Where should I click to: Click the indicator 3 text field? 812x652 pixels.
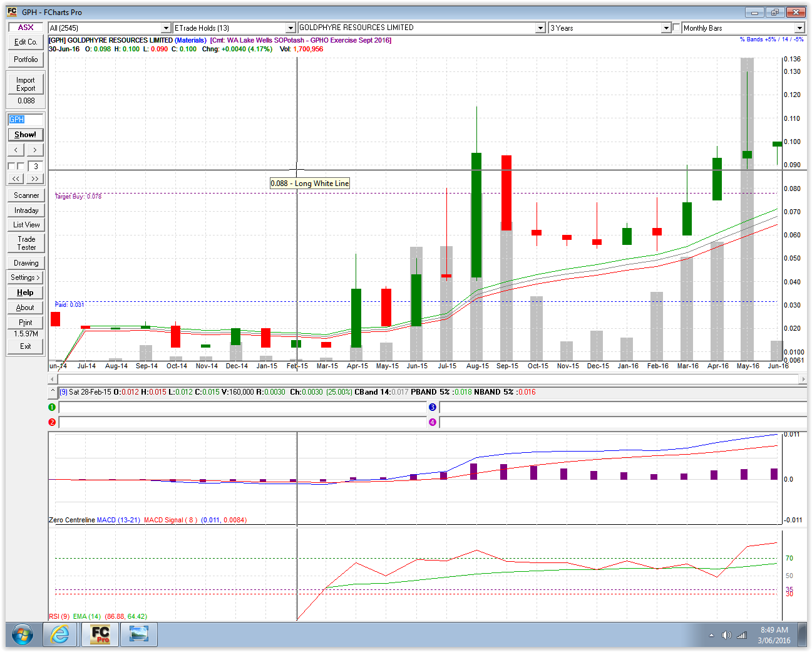coord(623,407)
